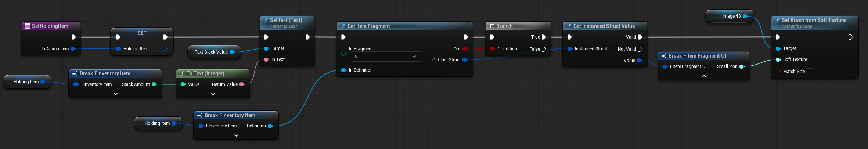868x149 pixels.
Task: Click the To Text (Integer) function icon
Action: pos(182,73)
